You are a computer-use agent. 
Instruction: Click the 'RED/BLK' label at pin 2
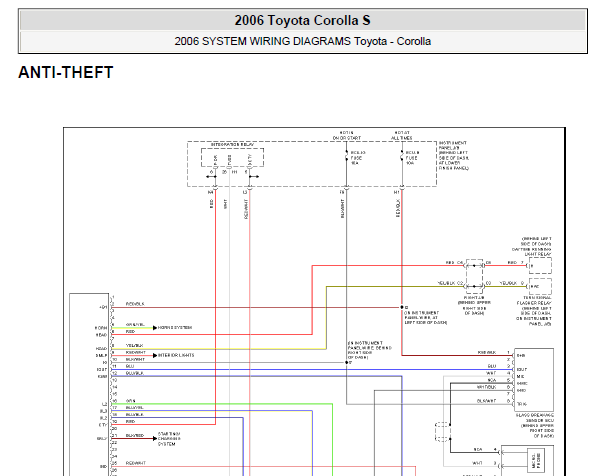(135, 304)
